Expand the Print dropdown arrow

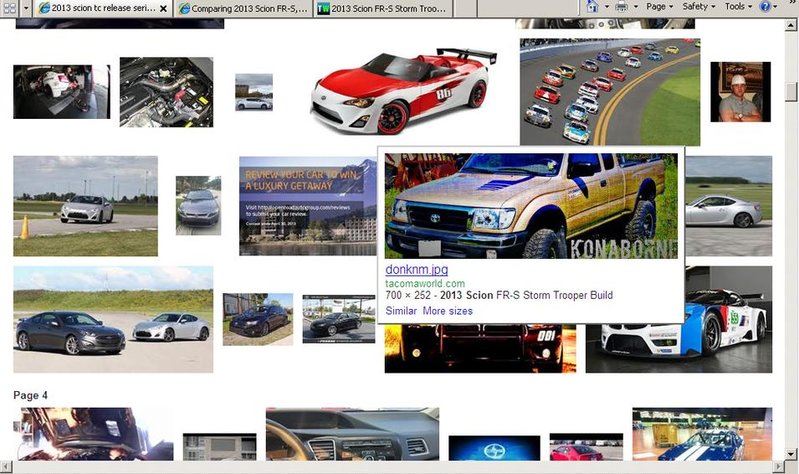635,7
